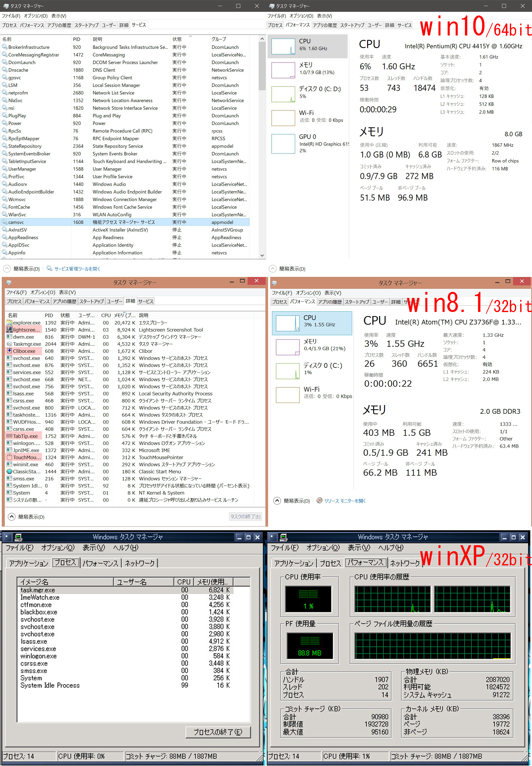Click タスクの終了(E) button

pyautogui.click(x=245, y=516)
